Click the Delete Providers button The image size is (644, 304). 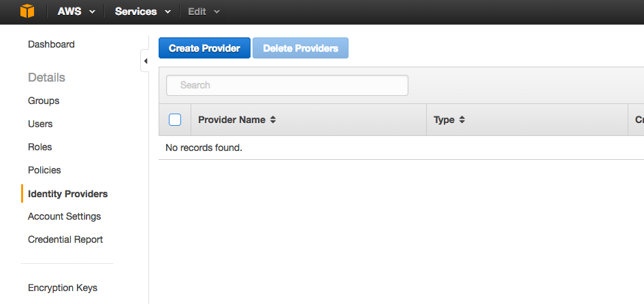coord(301,48)
